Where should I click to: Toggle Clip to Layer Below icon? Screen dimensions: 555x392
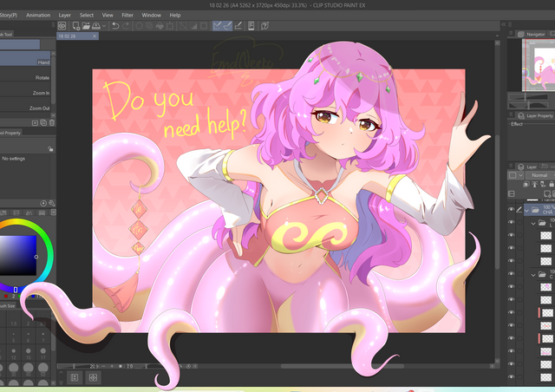coord(526,184)
